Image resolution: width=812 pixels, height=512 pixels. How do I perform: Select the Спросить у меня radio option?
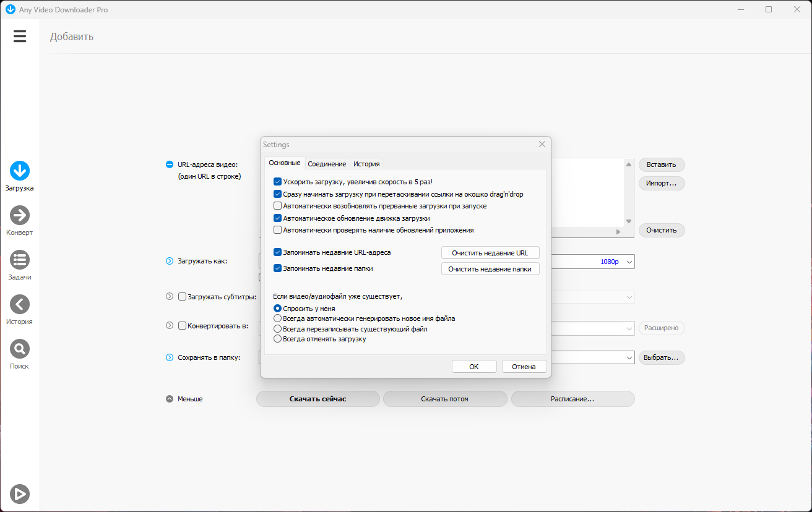click(277, 308)
